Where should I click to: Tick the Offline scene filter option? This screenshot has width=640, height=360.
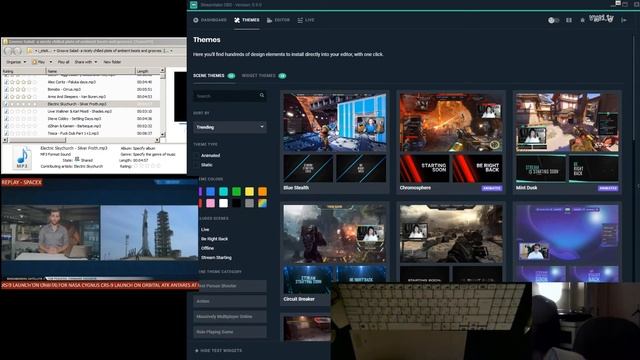coord(207,248)
